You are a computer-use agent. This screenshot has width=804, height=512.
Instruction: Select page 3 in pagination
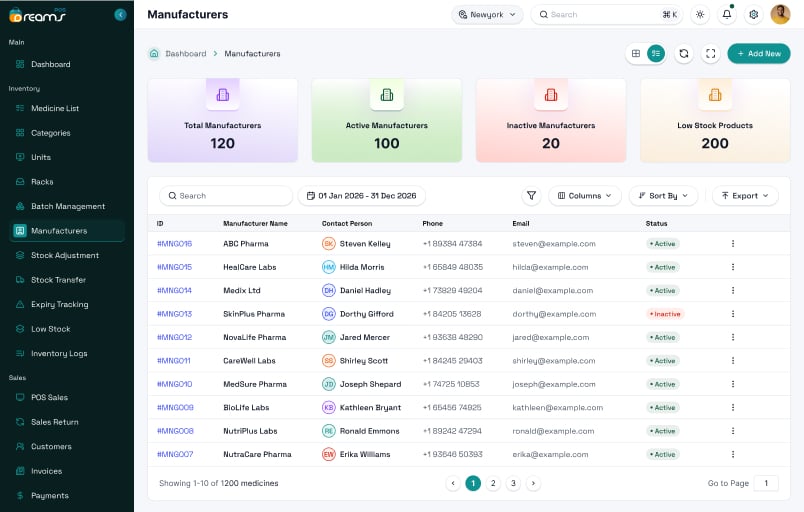[x=513, y=483]
